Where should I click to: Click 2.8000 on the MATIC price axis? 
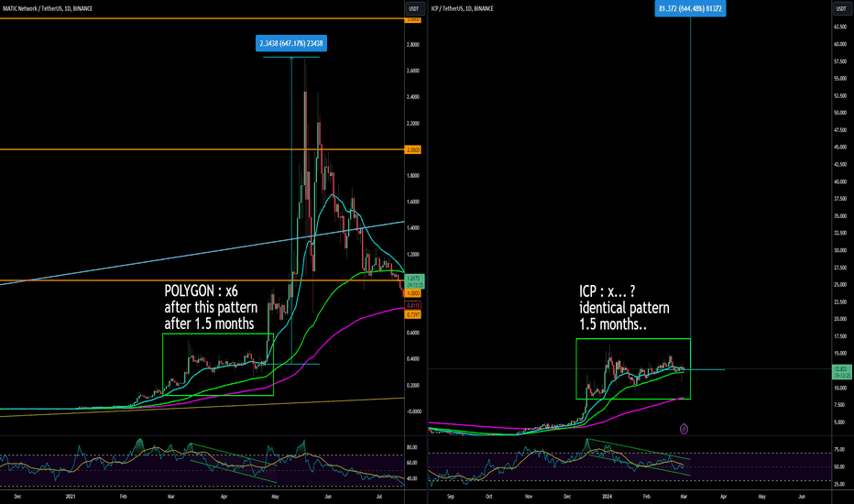tap(413, 45)
